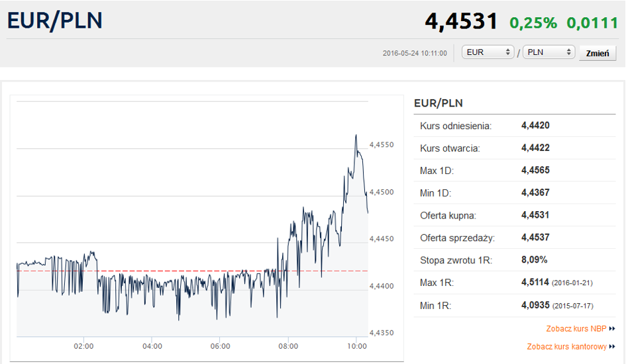
Task: Click the 02:00 time axis label
Action: [x=83, y=346]
